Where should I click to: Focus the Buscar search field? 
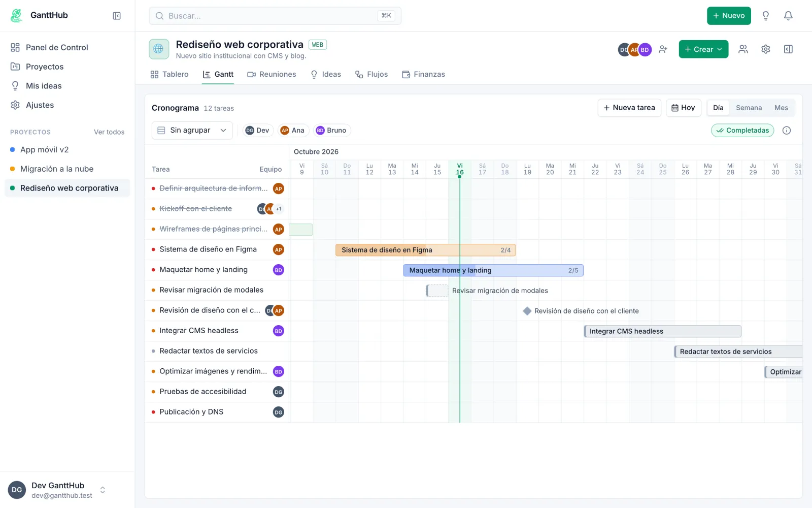pyautogui.click(x=275, y=16)
